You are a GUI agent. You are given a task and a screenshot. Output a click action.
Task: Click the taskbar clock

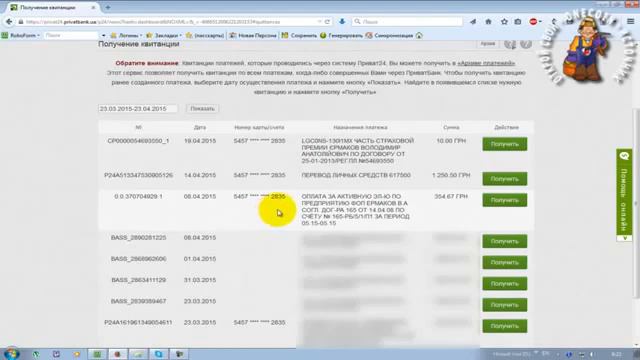click(616, 354)
